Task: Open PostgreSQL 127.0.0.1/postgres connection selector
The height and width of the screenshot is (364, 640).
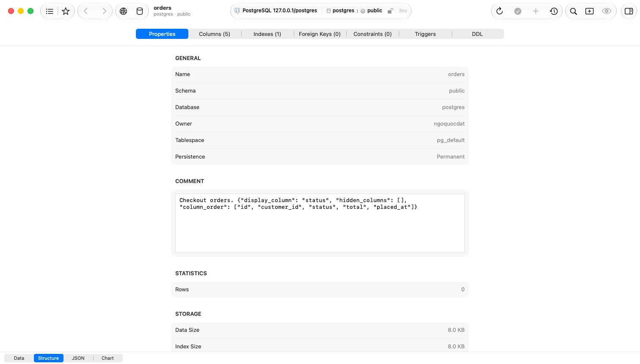Action: (279, 11)
